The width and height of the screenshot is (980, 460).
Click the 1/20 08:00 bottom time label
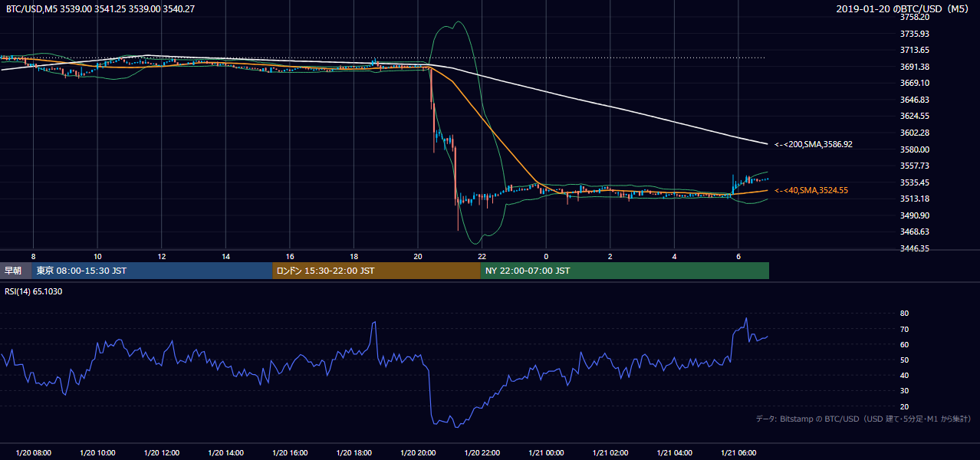pyautogui.click(x=33, y=453)
